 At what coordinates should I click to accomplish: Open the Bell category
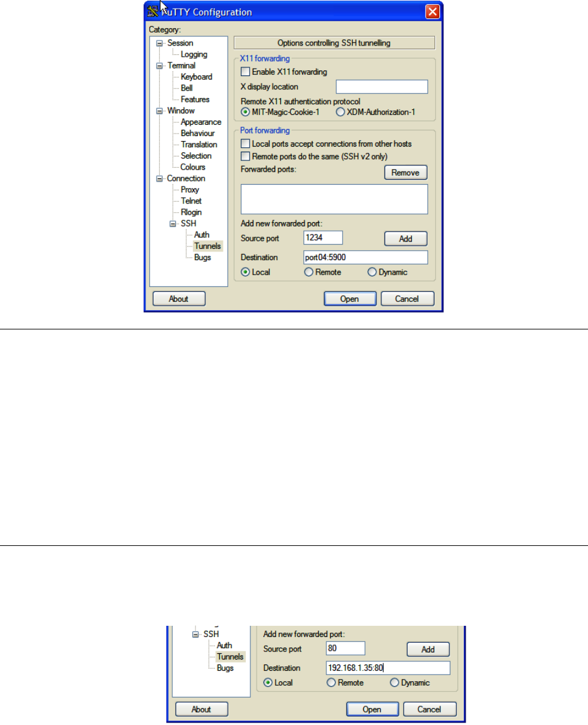(187, 88)
